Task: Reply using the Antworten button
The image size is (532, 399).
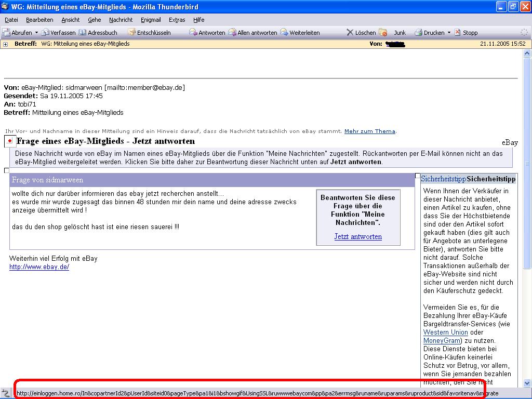Action: tap(207, 33)
